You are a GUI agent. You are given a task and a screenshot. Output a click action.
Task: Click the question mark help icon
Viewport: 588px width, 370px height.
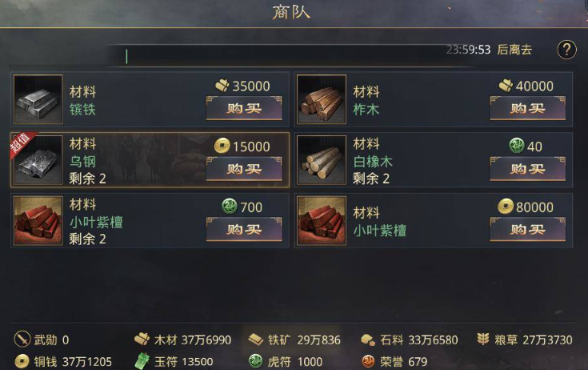(x=566, y=50)
